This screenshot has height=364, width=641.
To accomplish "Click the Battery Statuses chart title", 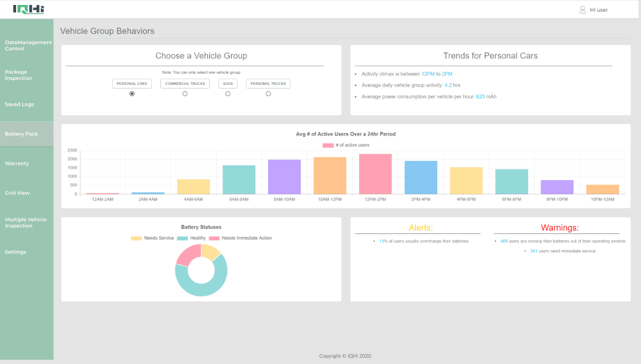I will pyautogui.click(x=201, y=227).
